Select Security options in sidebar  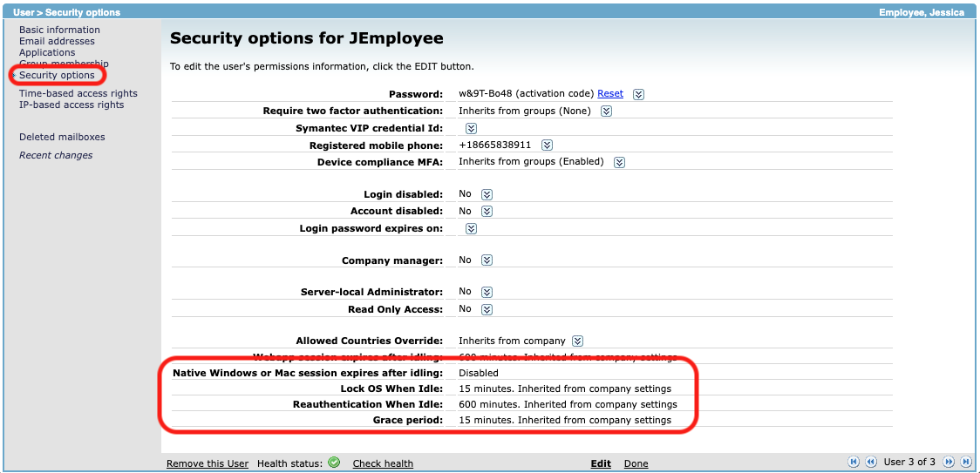click(x=57, y=75)
